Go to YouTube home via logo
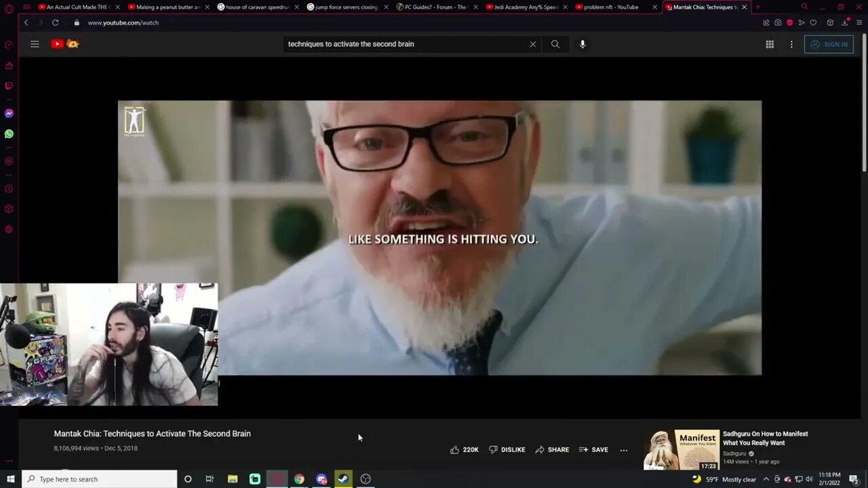Viewport: 868px width, 488px height. (65, 44)
